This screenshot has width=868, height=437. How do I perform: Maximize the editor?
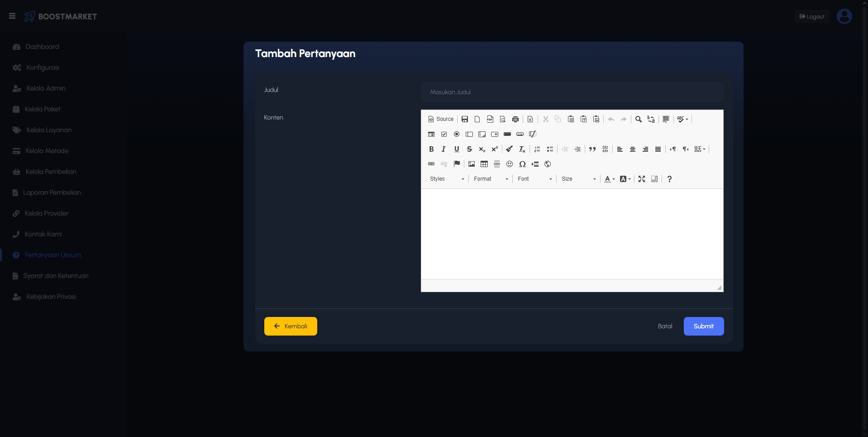pos(642,179)
